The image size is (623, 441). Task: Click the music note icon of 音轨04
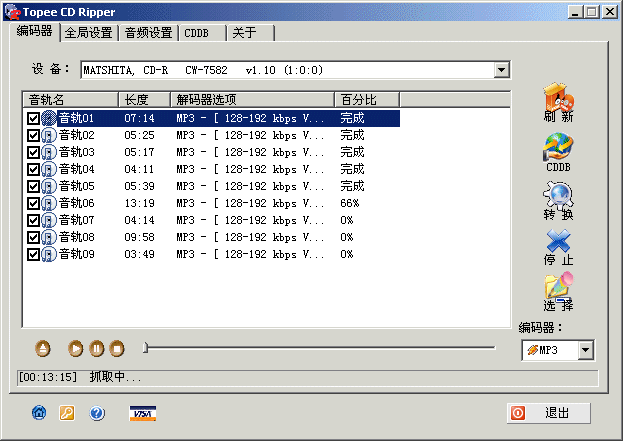(49, 170)
